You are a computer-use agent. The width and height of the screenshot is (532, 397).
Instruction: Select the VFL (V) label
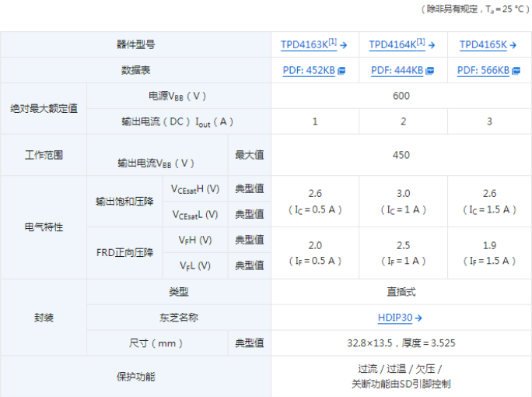click(x=195, y=265)
